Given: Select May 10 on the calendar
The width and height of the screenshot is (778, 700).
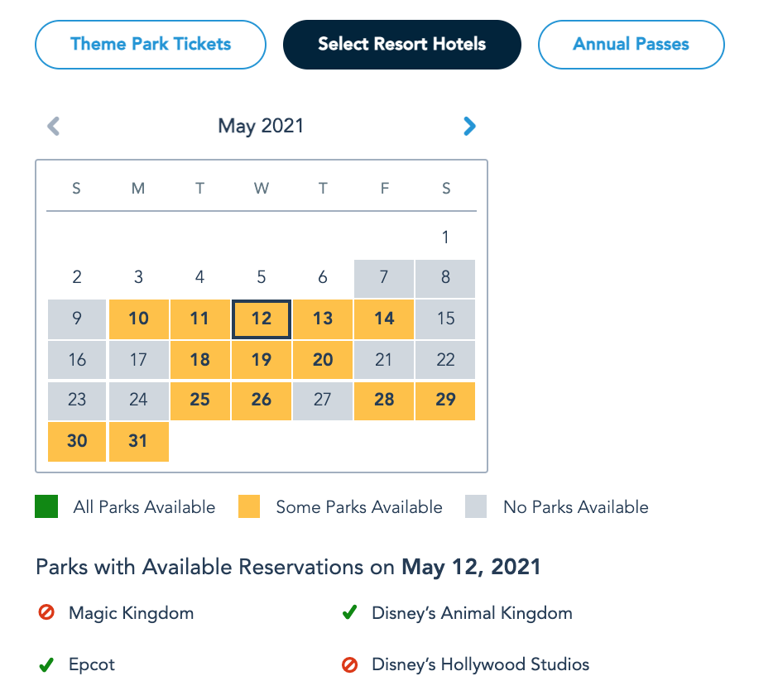Looking at the screenshot, I should 138,319.
